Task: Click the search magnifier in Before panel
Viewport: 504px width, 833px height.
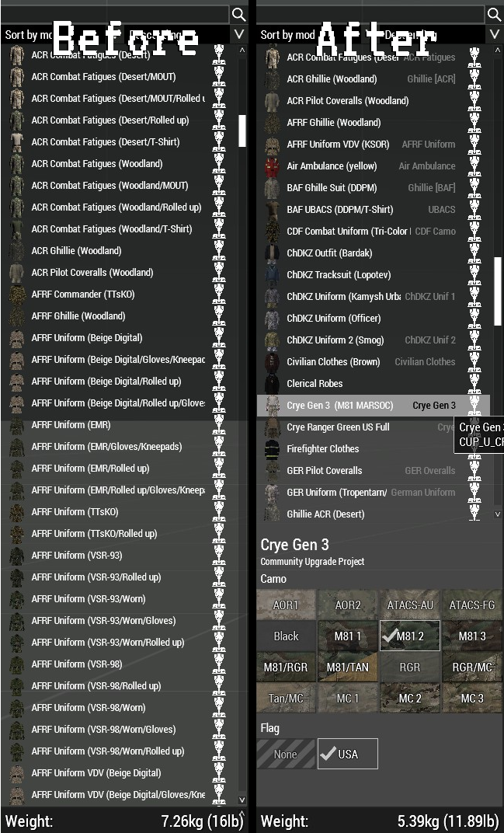Action: coord(239,14)
